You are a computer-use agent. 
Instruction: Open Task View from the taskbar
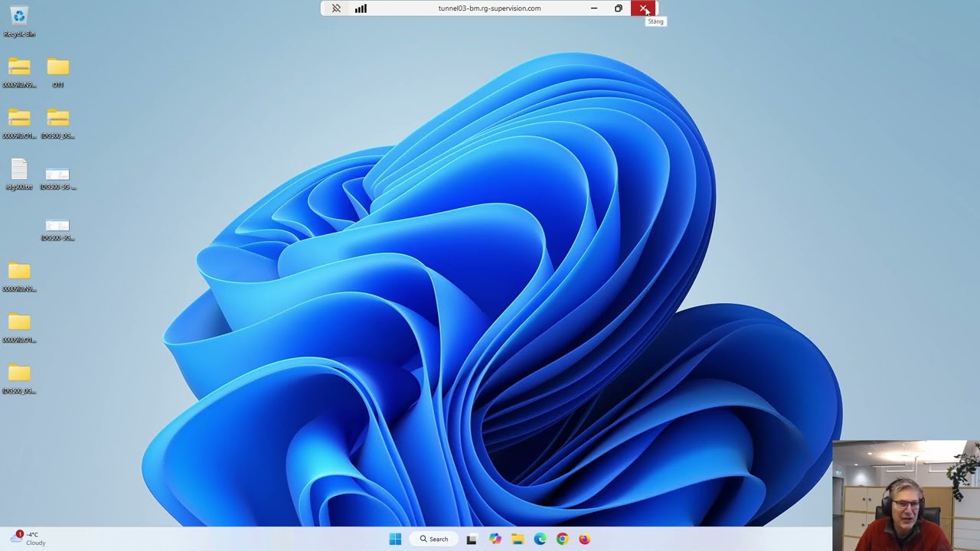pyautogui.click(x=472, y=539)
